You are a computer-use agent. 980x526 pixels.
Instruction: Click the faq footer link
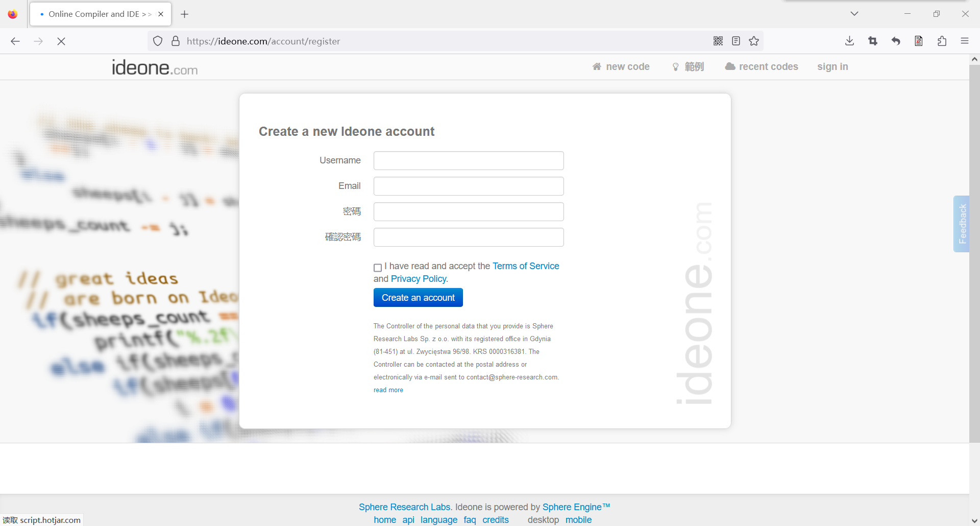pyautogui.click(x=470, y=520)
